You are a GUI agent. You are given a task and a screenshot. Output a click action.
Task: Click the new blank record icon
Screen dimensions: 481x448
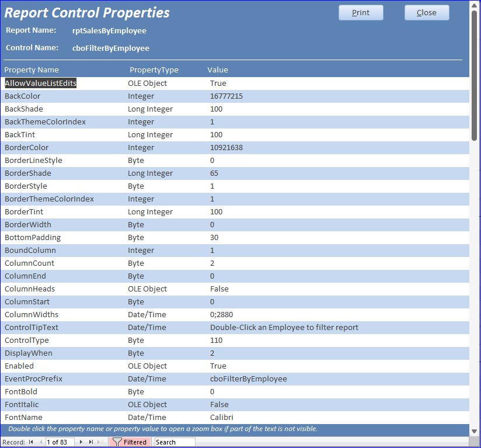(x=100, y=442)
